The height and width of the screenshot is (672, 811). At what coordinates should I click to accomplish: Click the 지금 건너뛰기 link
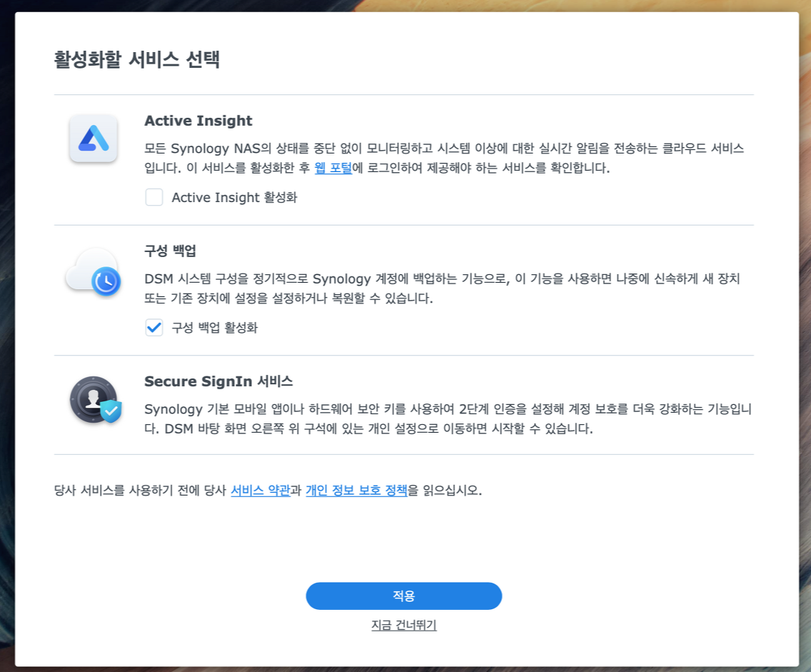tap(404, 625)
